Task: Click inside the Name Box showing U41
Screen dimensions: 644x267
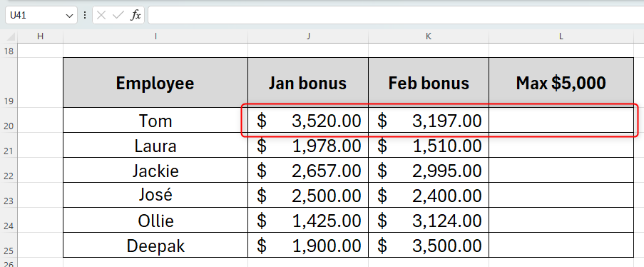Action: click(35, 16)
